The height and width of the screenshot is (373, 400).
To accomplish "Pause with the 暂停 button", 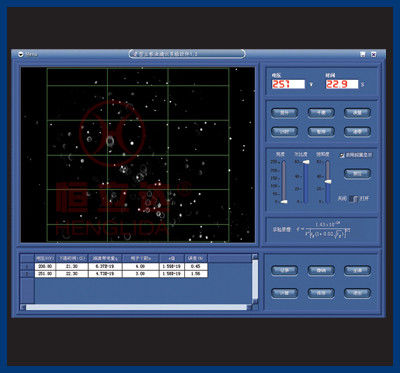I will click(321, 132).
